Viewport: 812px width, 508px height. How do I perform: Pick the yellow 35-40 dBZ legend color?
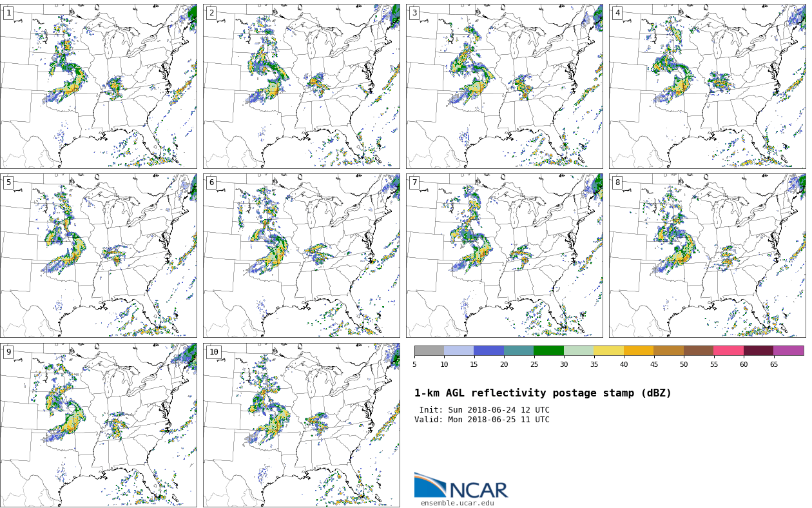click(x=608, y=351)
